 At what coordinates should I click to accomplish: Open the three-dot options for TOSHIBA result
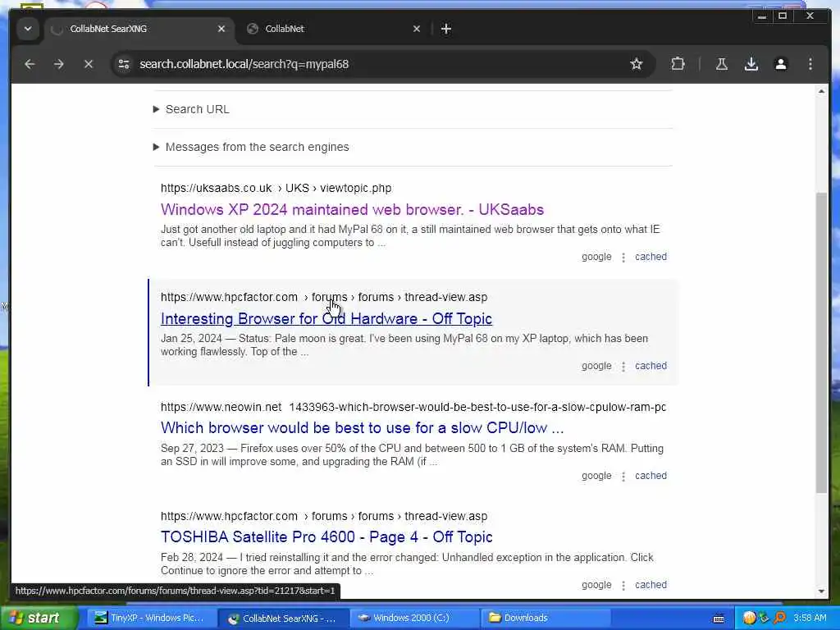point(623,586)
